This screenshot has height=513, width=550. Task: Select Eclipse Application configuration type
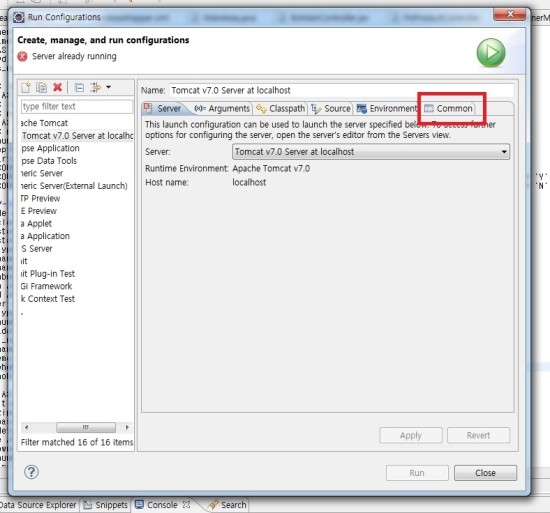50,148
